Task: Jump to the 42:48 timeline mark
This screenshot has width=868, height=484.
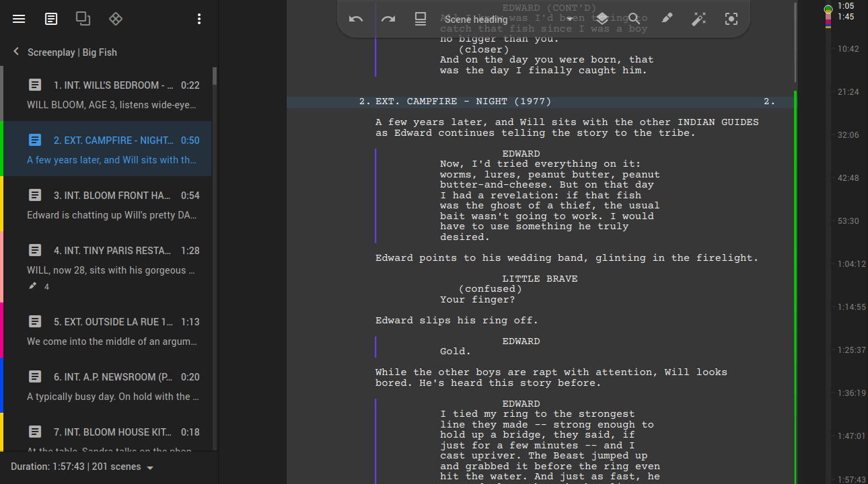Action: click(848, 178)
